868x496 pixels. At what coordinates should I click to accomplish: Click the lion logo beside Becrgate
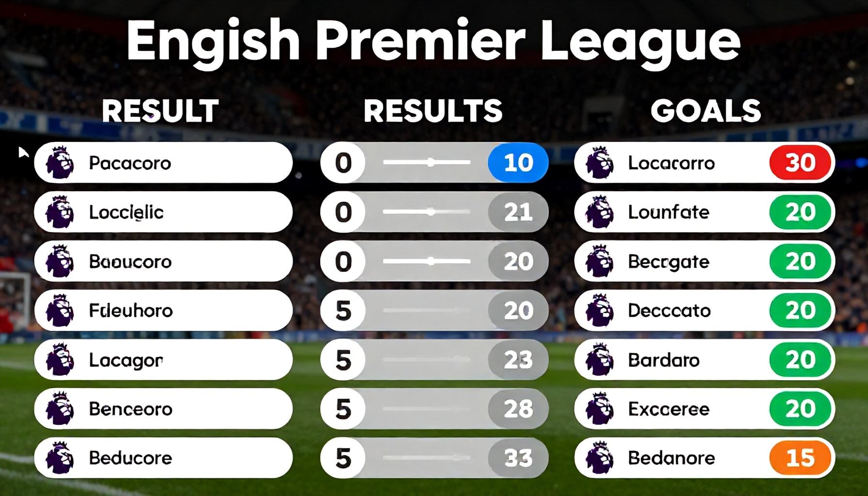(599, 261)
